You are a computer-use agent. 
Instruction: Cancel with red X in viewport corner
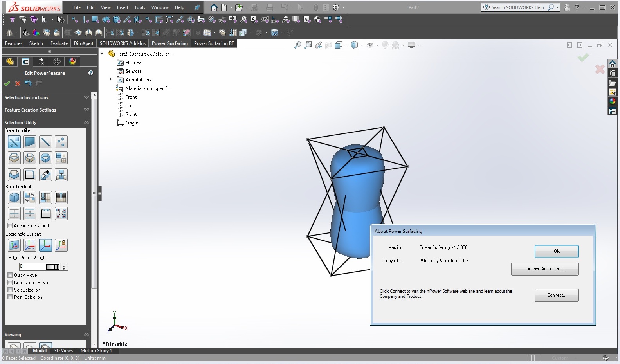point(600,69)
